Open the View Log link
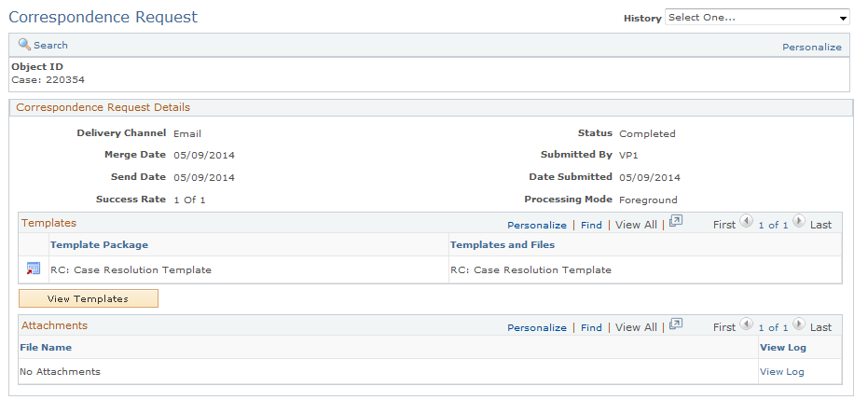Viewport: 868px width, 400px height. [x=781, y=372]
